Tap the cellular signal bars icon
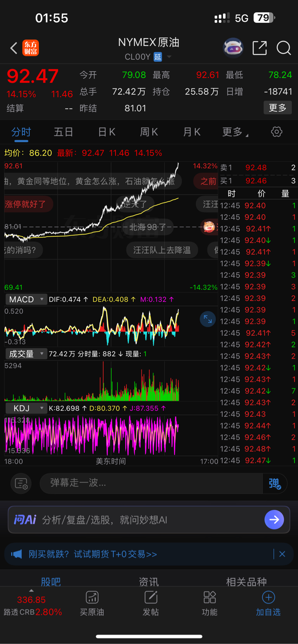The height and width of the screenshot is (644, 298). [222, 18]
